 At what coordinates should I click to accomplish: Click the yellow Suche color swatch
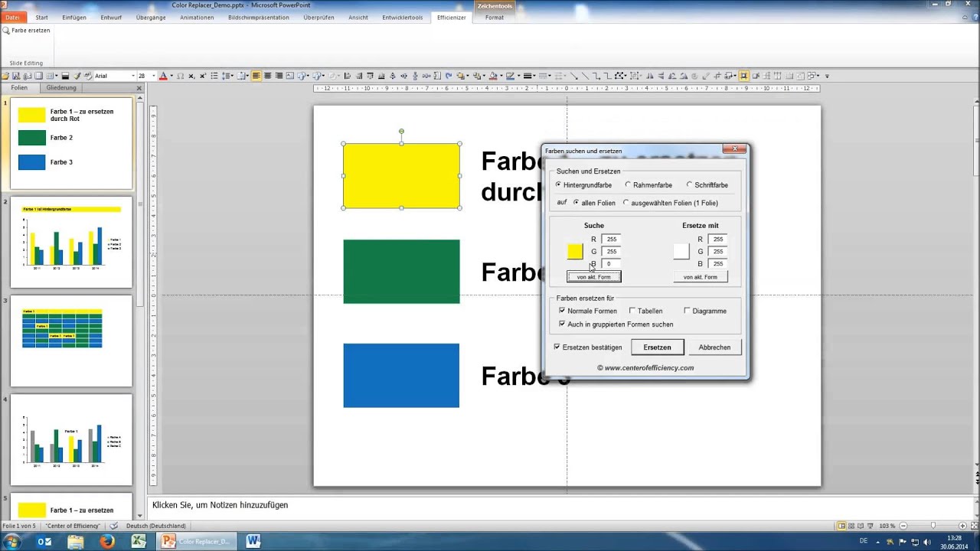[575, 251]
